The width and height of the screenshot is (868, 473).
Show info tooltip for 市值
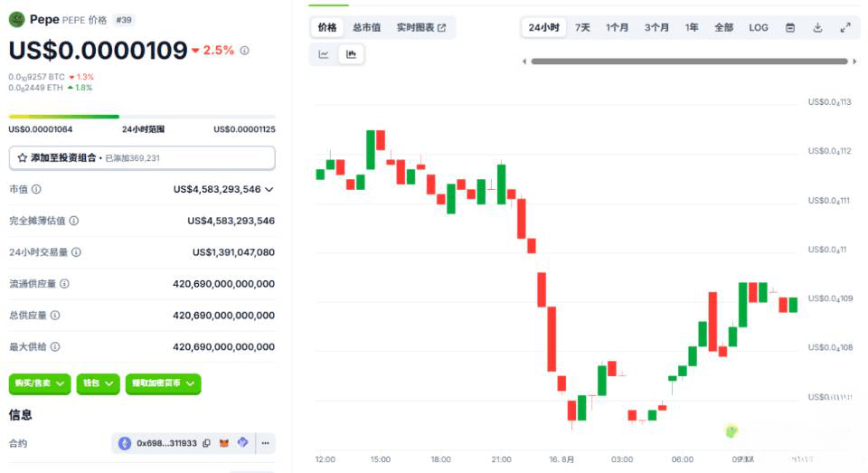(x=36, y=189)
